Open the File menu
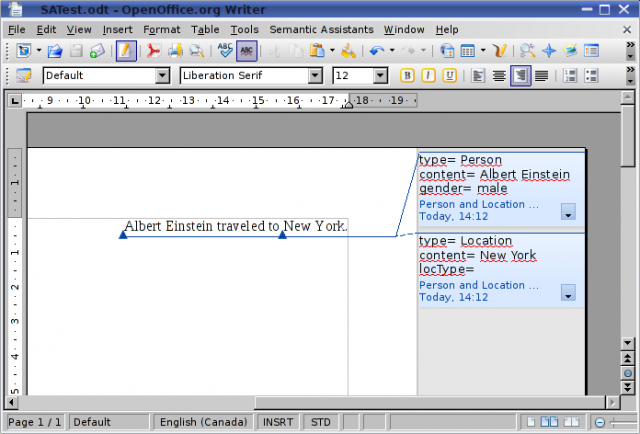The image size is (640, 434). tap(17, 29)
